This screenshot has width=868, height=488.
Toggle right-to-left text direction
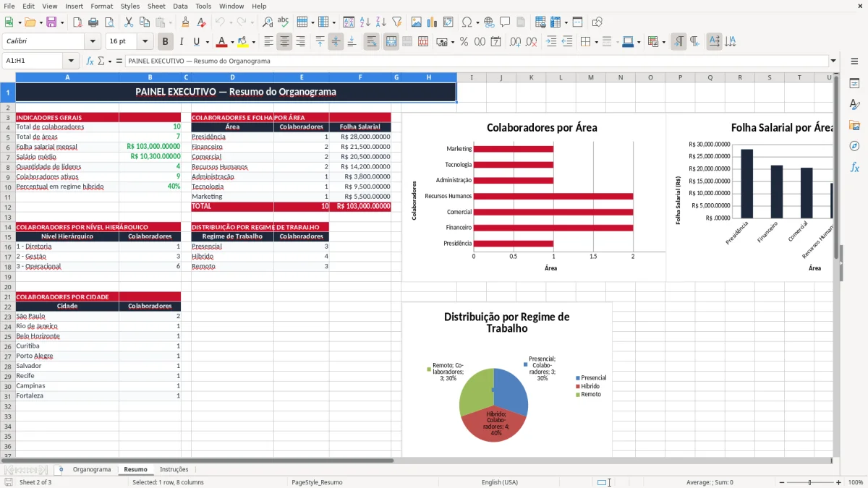[x=694, y=42]
